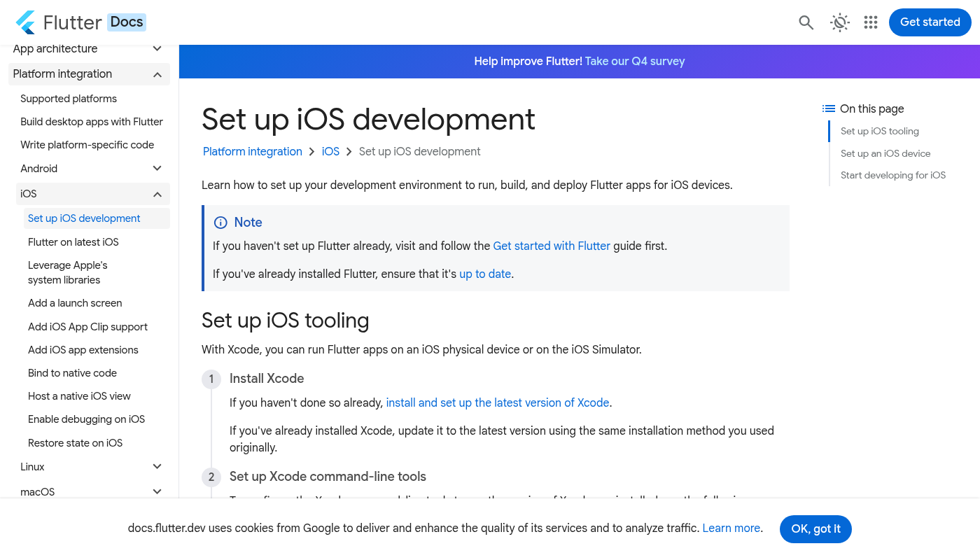Accept cookies with OK, got it
The image size is (980, 560).
tap(815, 529)
